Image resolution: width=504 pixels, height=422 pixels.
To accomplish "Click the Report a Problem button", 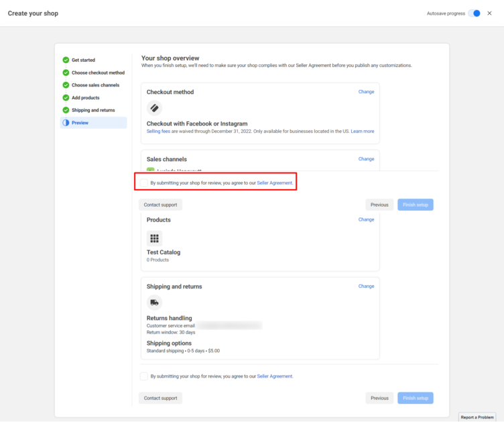I will (x=477, y=417).
